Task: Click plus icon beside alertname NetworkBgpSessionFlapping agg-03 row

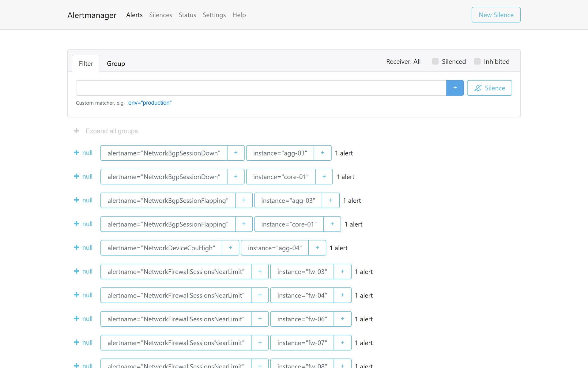Action: point(244,200)
